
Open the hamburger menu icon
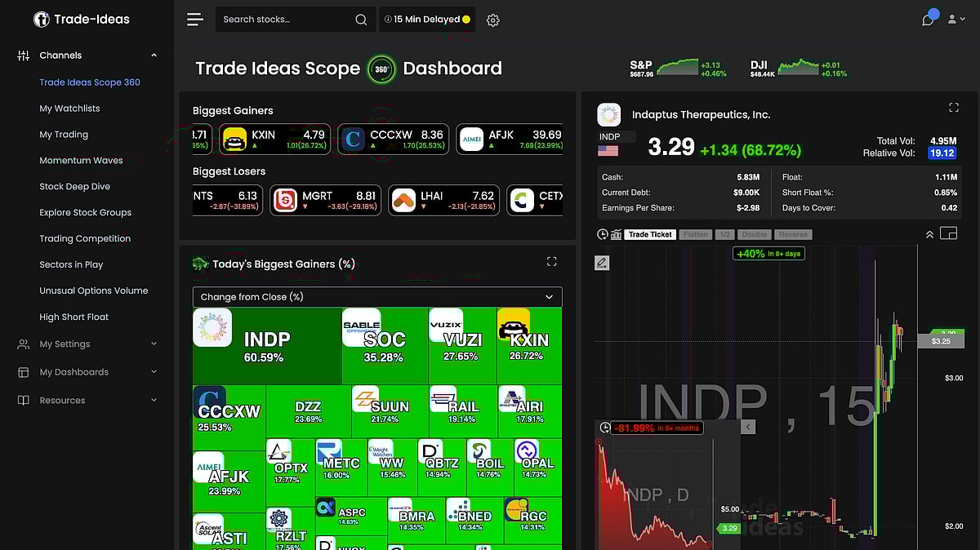pyautogui.click(x=194, y=20)
